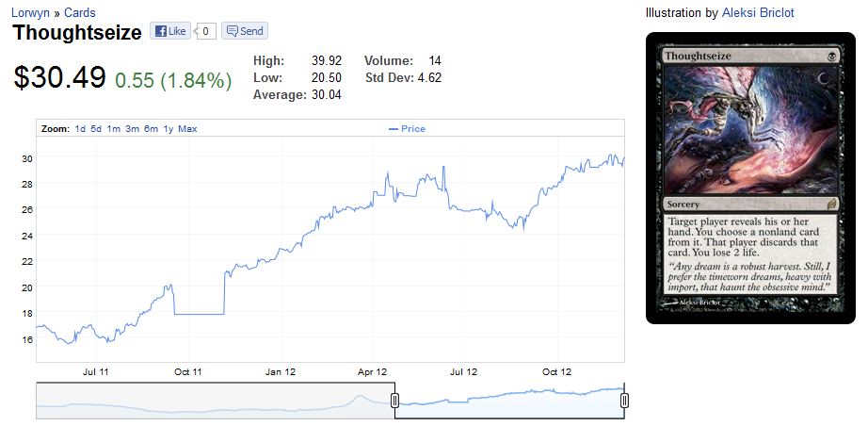Click the Facebook like count bubble
The image size is (868, 426).
click(x=206, y=31)
